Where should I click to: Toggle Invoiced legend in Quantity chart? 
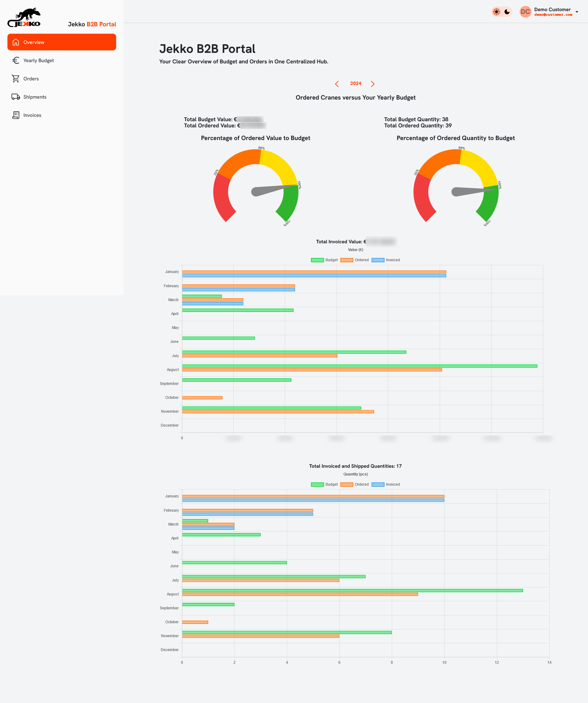386,484
